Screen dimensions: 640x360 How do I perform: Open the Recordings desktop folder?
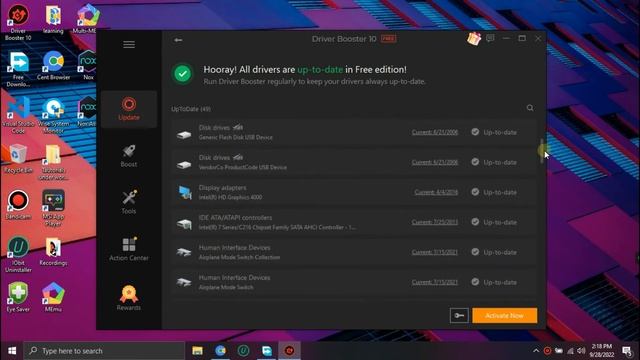[x=53, y=251]
